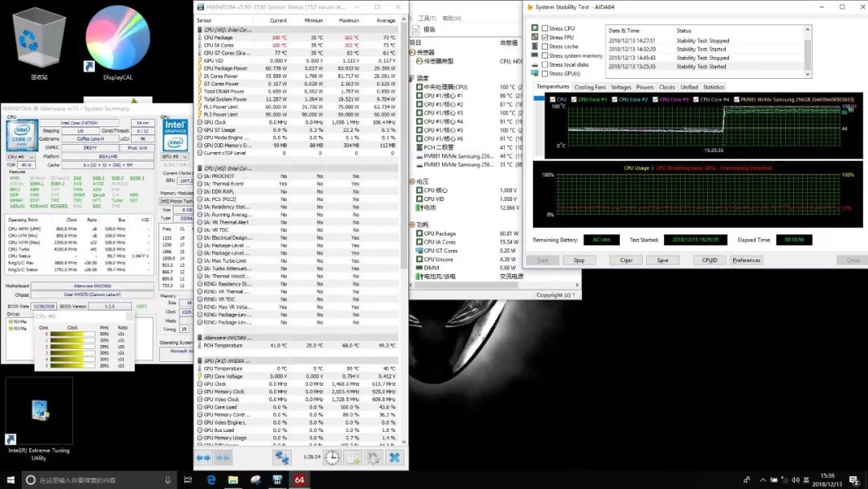
Task: Reset HWiNFO elapsed time clock icon
Action: (332, 458)
